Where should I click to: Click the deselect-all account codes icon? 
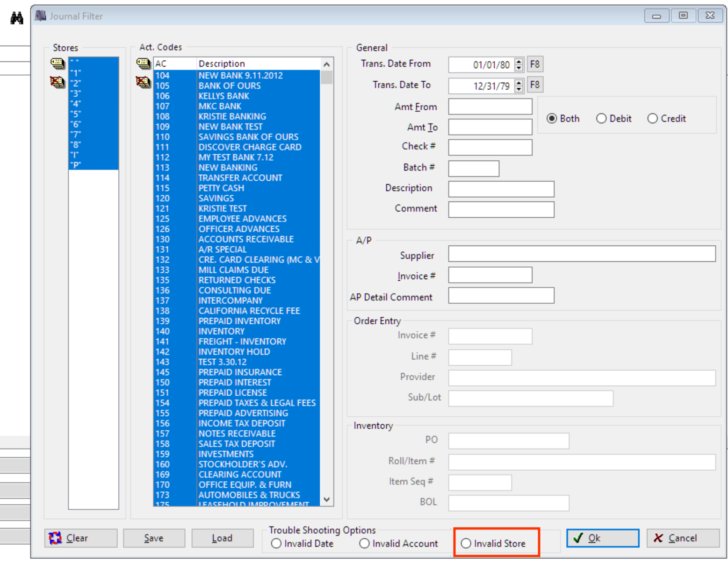pos(143,82)
